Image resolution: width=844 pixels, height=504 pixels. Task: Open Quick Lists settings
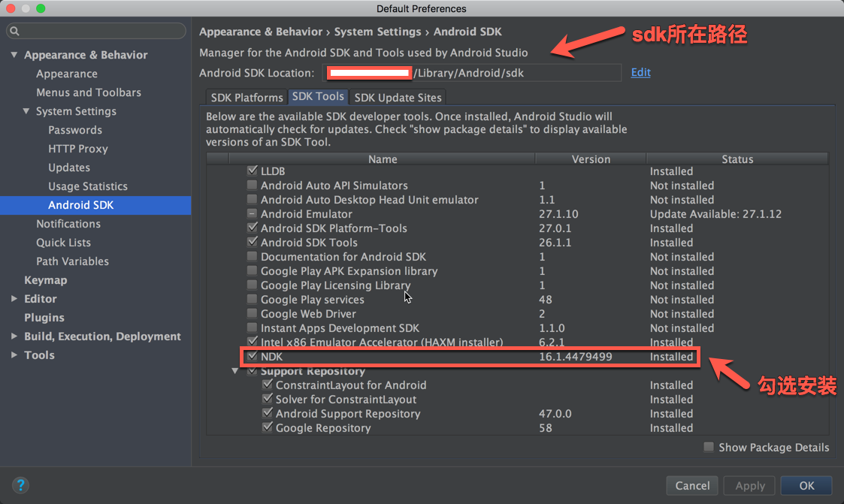click(64, 243)
